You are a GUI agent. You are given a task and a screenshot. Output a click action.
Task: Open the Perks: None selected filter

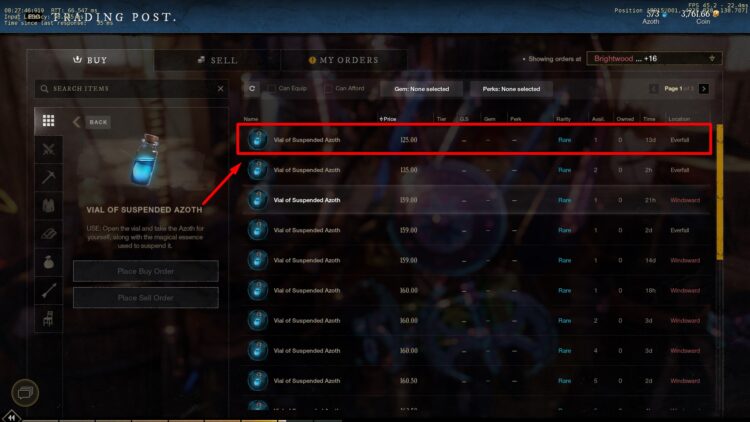(x=511, y=89)
